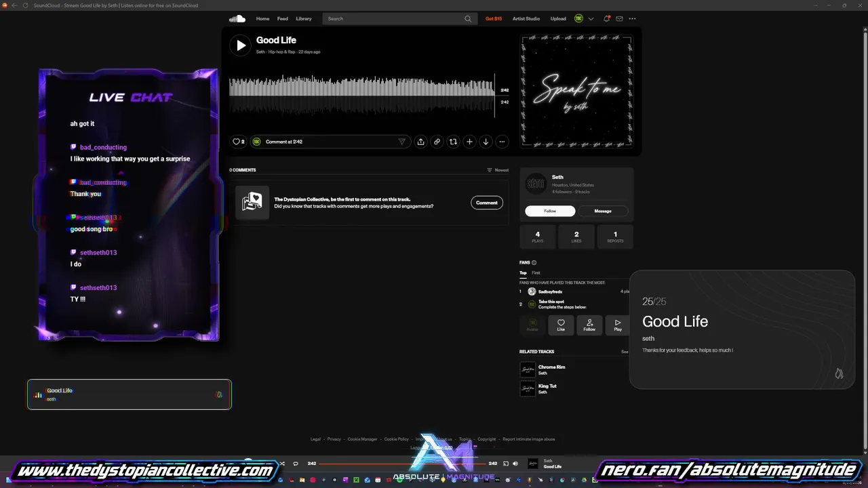Click the Chrome Rim track thumbnail
The height and width of the screenshot is (488, 868).
(528, 370)
